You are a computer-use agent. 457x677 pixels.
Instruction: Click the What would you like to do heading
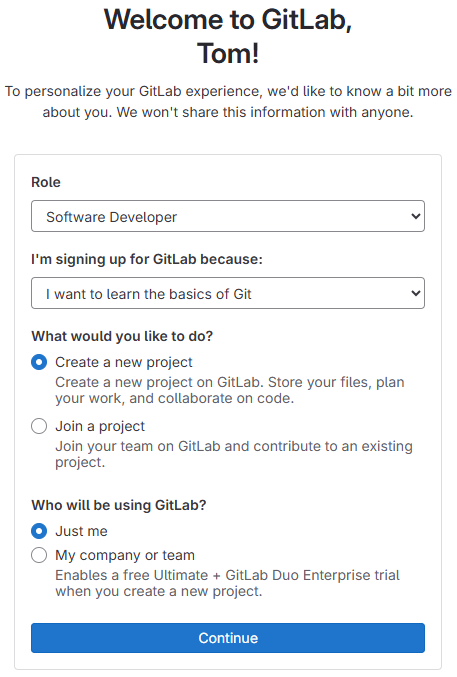pos(122,336)
